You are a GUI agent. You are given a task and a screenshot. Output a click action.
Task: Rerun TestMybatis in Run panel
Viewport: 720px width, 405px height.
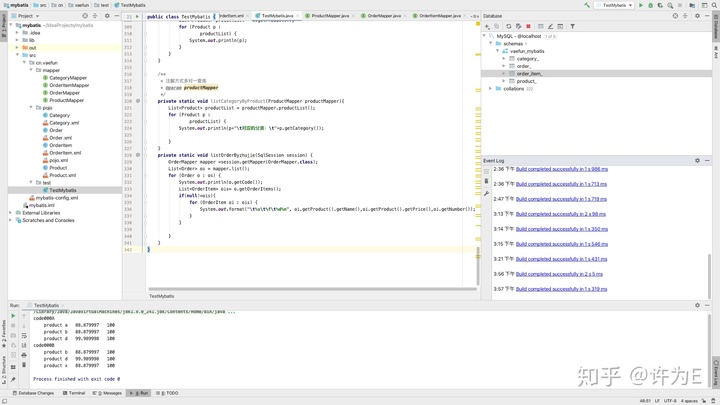click(x=13, y=316)
